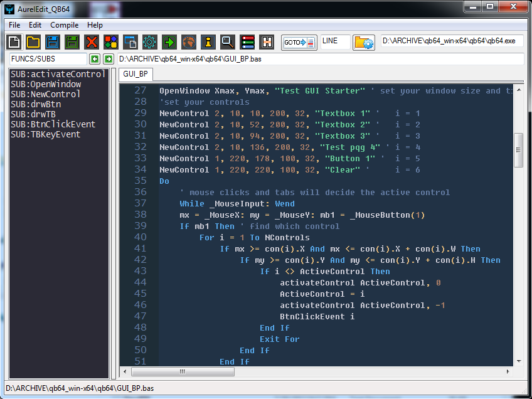
Task: Click the H toolbar icon
Action: (267, 43)
